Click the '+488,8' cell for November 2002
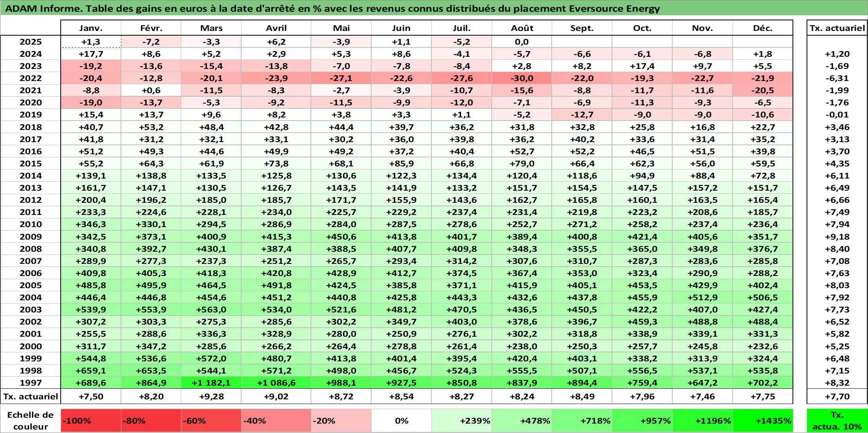Image resolution: width=868 pixels, height=433 pixels. (702, 322)
